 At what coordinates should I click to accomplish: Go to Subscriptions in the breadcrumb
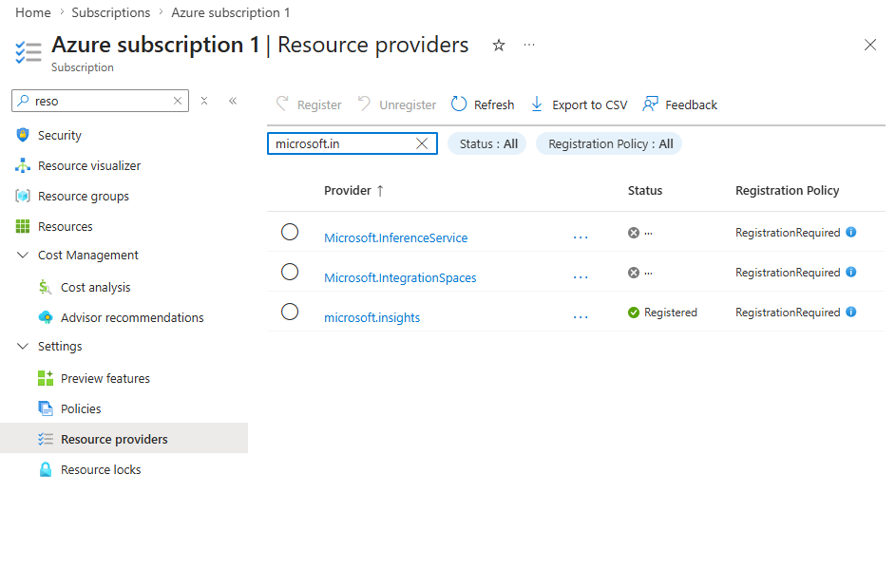111,12
